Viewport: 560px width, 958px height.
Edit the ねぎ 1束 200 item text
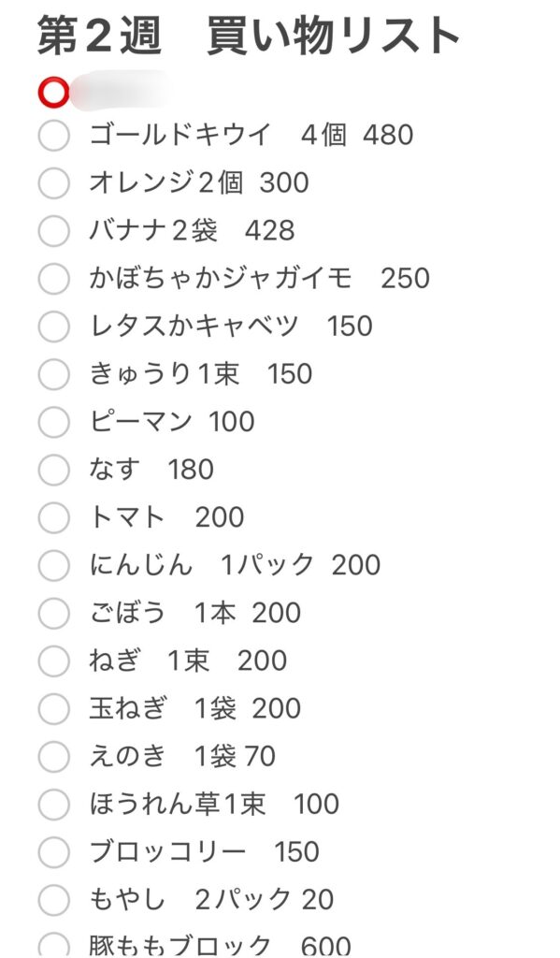coord(188,660)
